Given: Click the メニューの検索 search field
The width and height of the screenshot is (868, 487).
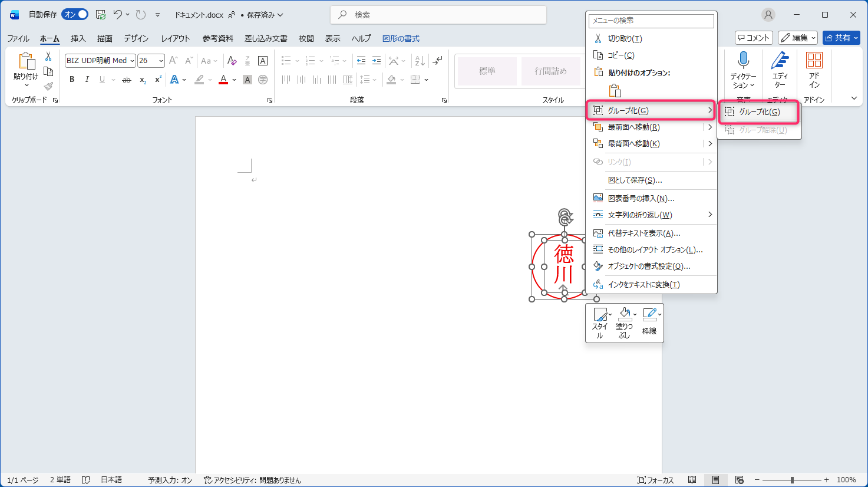Looking at the screenshot, I should (651, 21).
